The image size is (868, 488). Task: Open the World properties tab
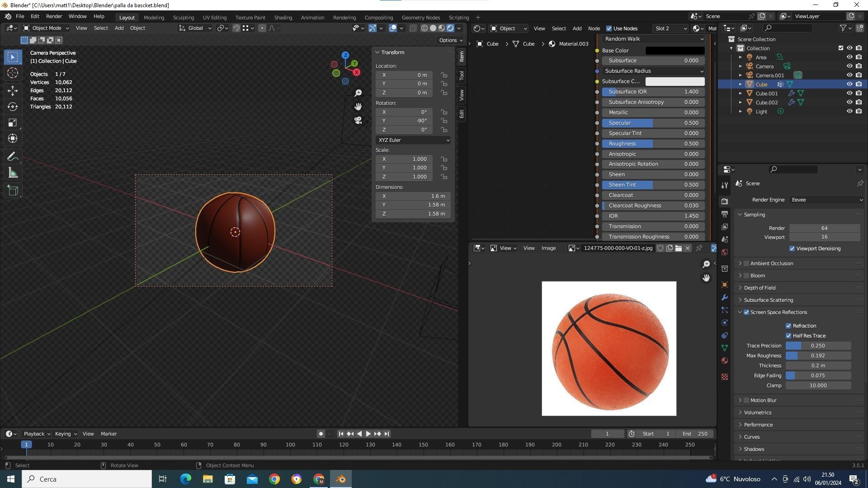725,252
